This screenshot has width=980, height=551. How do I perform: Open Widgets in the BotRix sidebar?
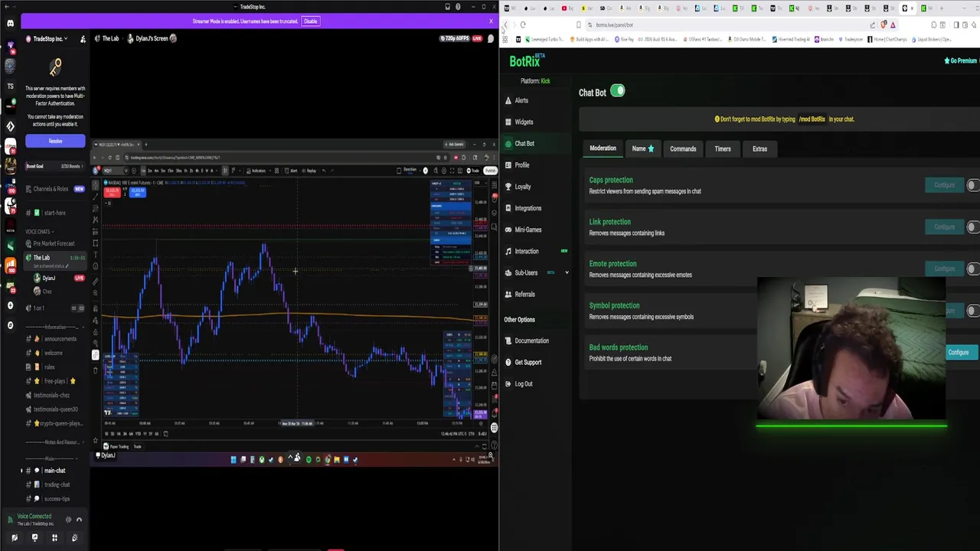click(524, 122)
